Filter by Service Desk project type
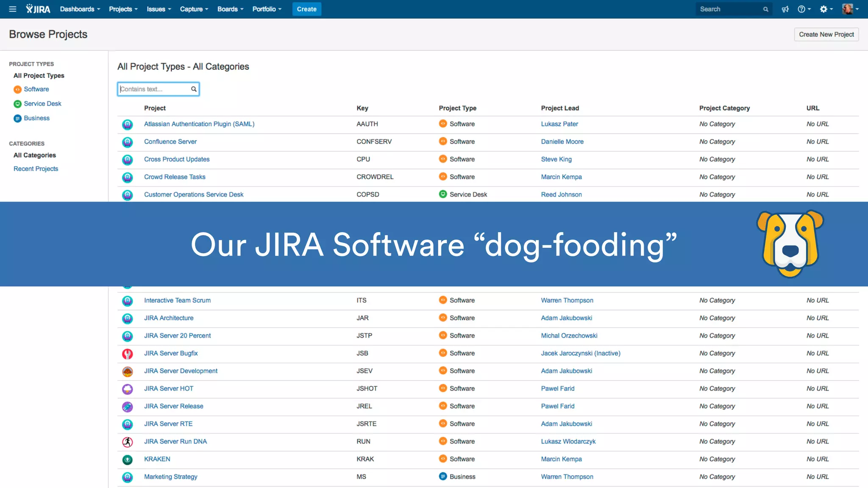 coord(43,103)
